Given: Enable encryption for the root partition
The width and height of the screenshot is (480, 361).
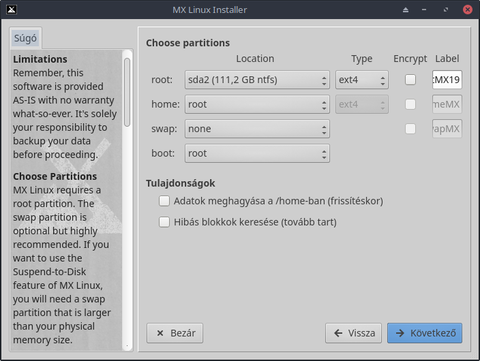Looking at the screenshot, I should (410, 80).
